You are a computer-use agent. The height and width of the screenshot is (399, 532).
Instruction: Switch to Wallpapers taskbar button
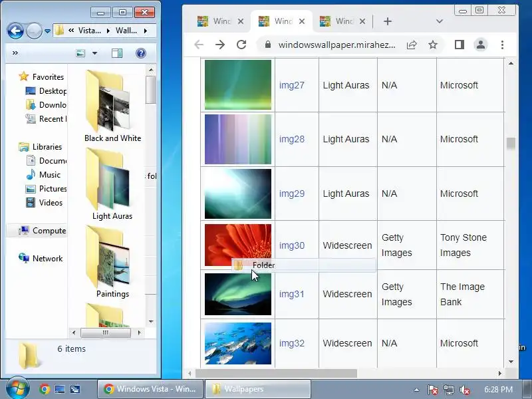tap(258, 389)
